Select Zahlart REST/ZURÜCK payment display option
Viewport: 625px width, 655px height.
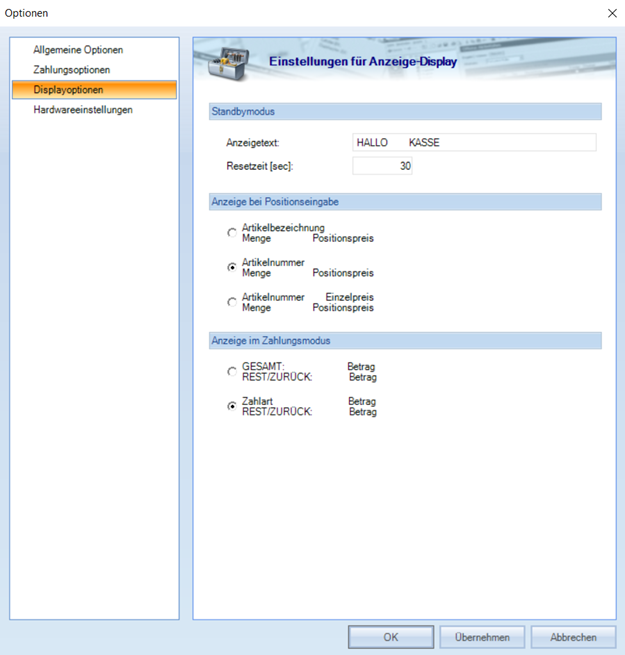point(232,406)
